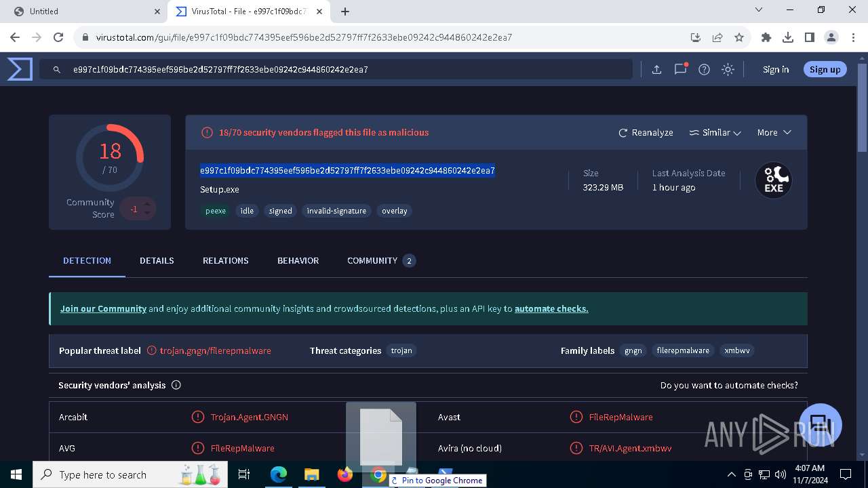Image resolution: width=868 pixels, height=488 pixels.
Task: Open the chat support bubble icon
Action: click(x=821, y=425)
